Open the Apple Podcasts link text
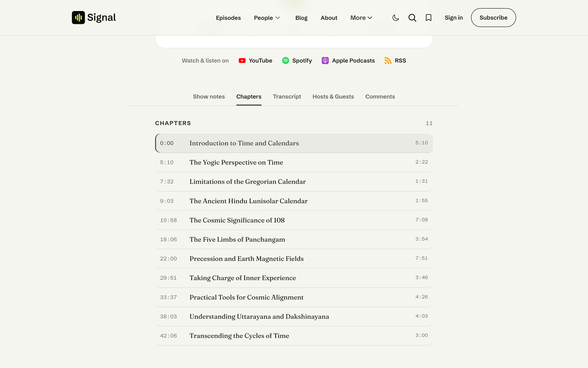This screenshot has width=588, height=368. pyautogui.click(x=353, y=61)
